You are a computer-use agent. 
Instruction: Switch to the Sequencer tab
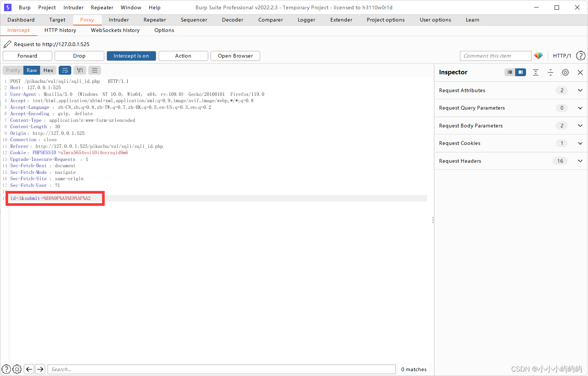[x=194, y=20]
